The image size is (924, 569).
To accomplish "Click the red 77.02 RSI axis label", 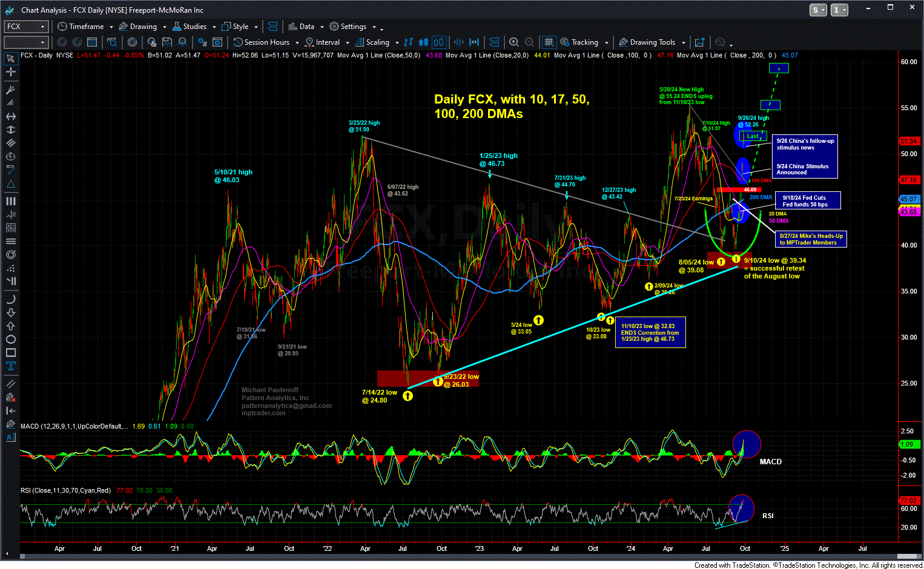I will tap(909, 501).
